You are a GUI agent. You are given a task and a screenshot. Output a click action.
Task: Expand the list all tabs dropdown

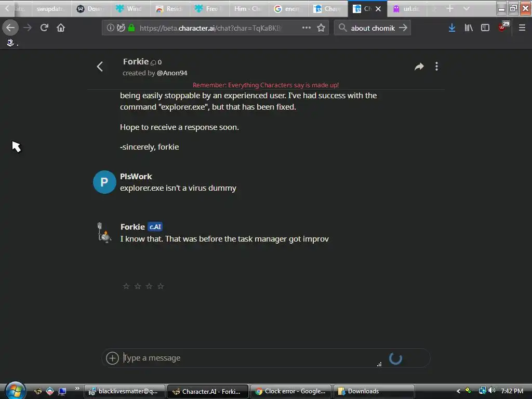tap(467, 8)
